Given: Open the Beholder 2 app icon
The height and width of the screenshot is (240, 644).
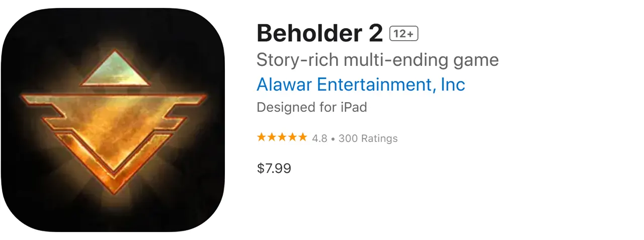Looking at the screenshot, I should point(113,120).
